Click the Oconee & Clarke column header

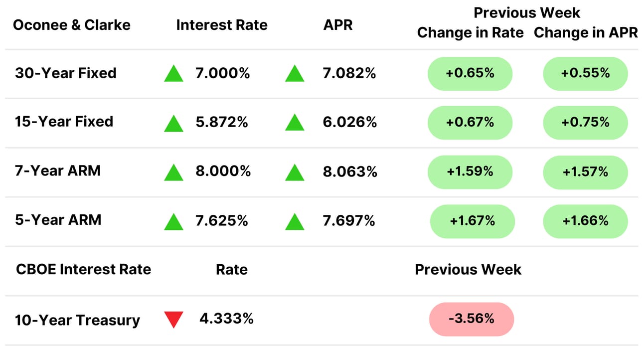pyautogui.click(x=72, y=25)
